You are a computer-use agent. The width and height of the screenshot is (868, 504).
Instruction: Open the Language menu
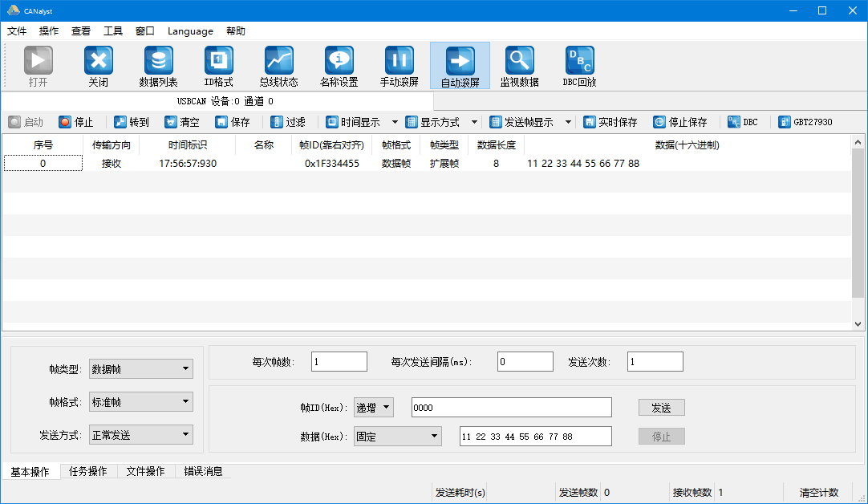pos(190,31)
